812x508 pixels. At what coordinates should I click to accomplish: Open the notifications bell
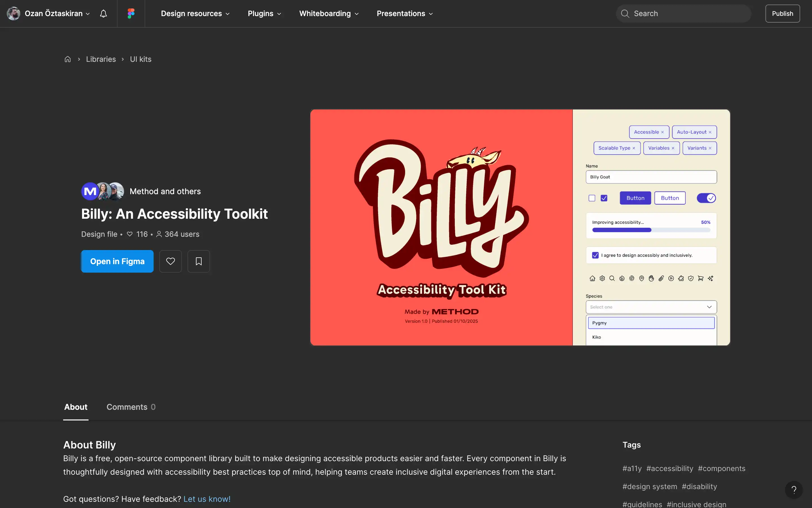pyautogui.click(x=103, y=14)
